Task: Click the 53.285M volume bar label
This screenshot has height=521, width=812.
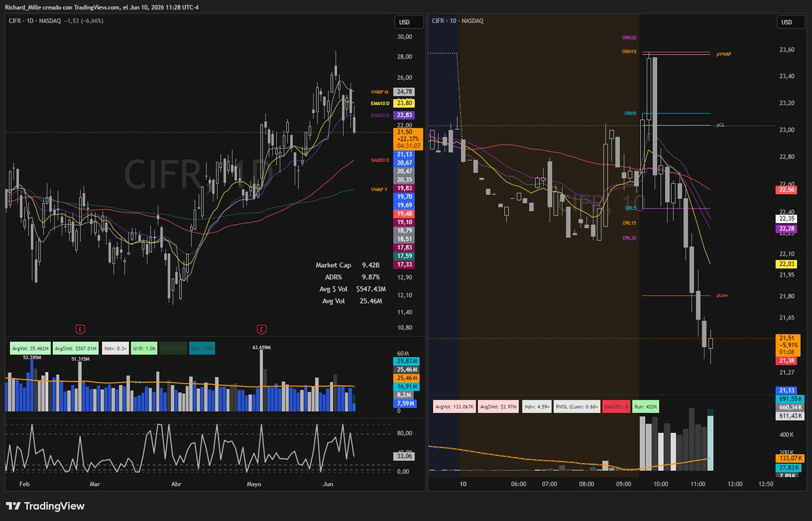Action: tap(32, 357)
